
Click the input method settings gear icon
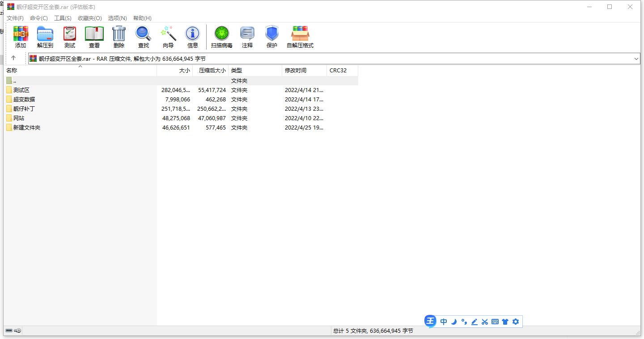pos(516,322)
